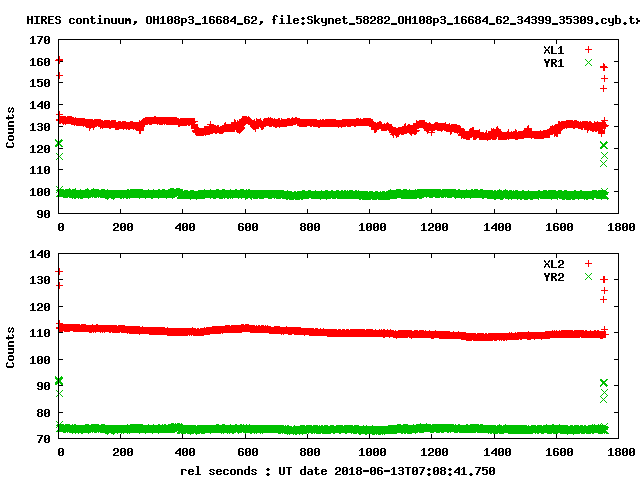Click the 160 tick label on XL1/YR1 plot
Screen dimensions: 640x480
click(40, 62)
